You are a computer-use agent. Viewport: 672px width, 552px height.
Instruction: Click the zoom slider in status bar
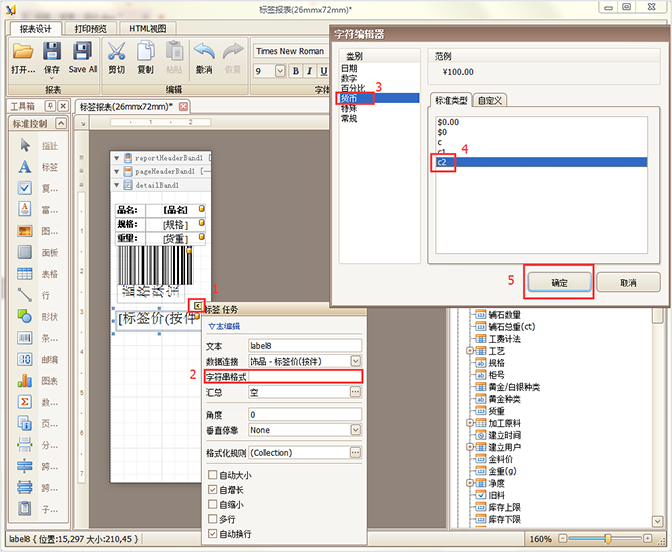[x=606, y=539]
